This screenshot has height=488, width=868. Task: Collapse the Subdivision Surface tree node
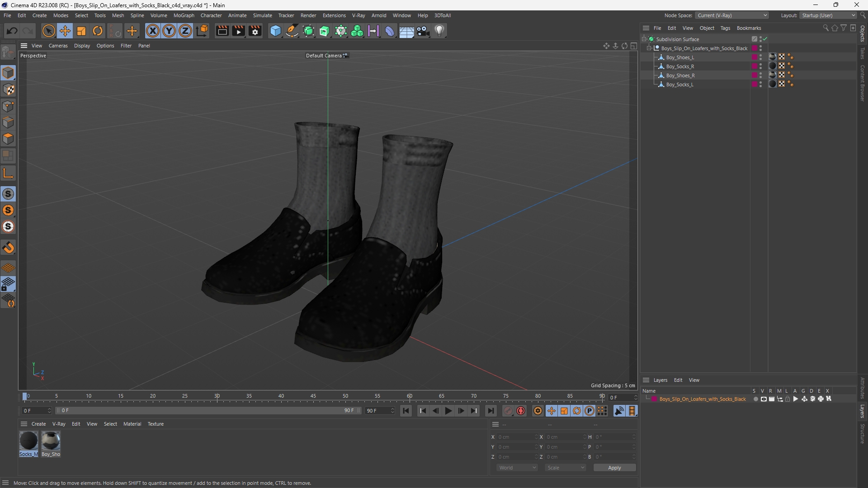[x=644, y=39]
